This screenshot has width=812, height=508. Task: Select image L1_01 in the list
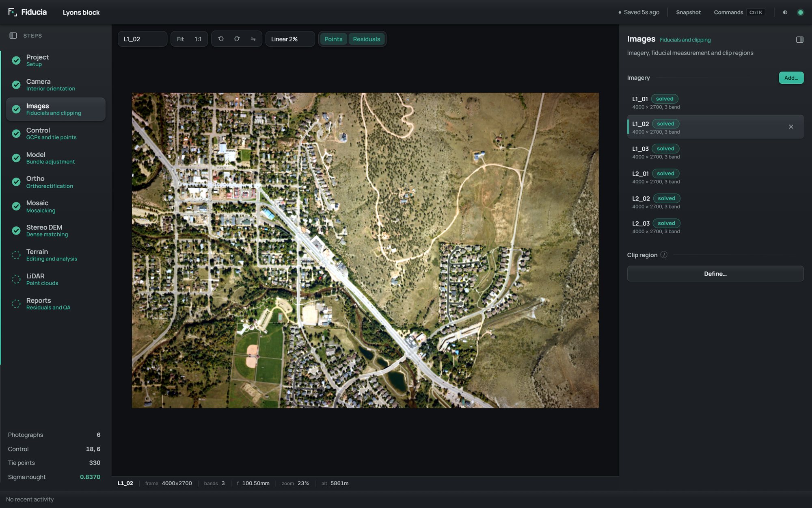pyautogui.click(x=715, y=102)
